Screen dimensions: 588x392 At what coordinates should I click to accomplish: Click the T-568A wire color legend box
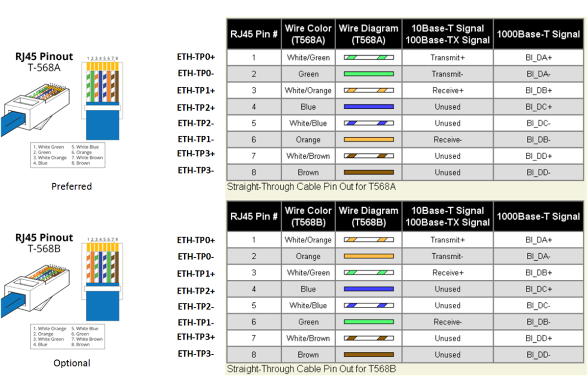[68, 155]
